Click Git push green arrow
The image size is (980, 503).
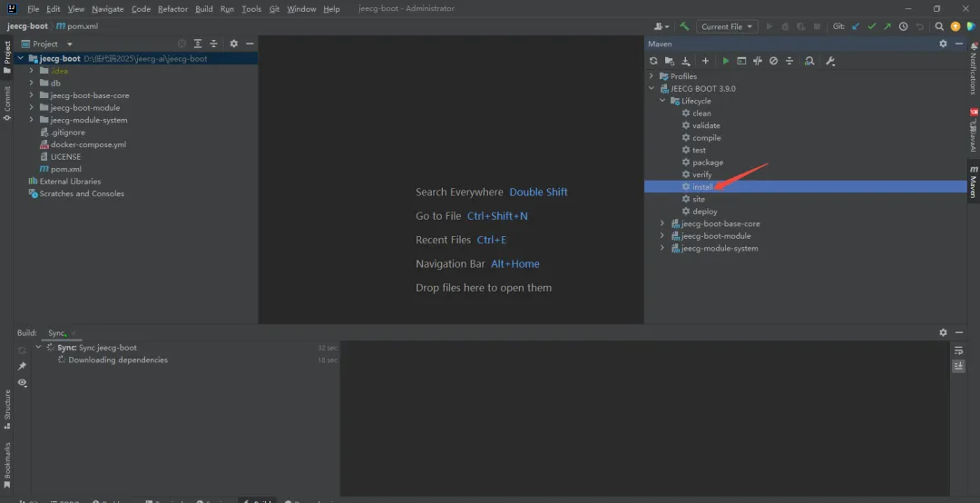click(887, 26)
